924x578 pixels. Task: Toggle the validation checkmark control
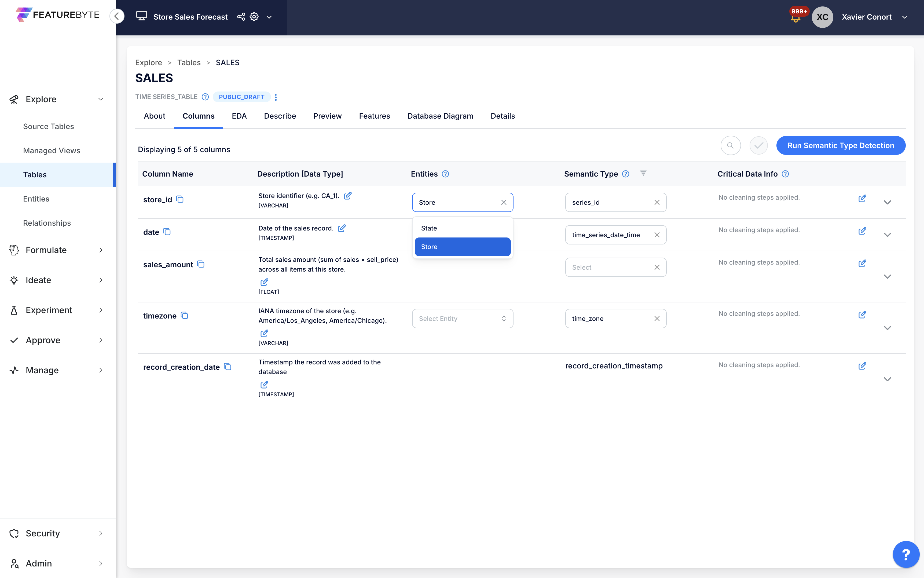758,145
